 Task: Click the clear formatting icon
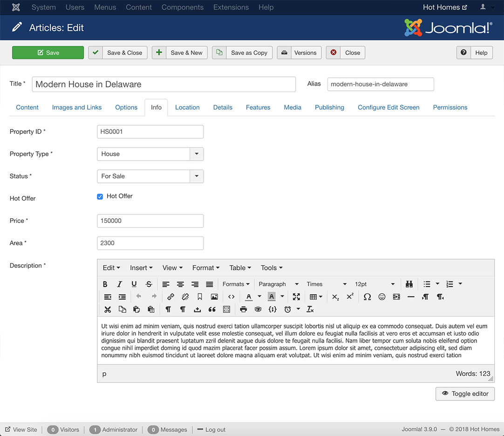[310, 309]
